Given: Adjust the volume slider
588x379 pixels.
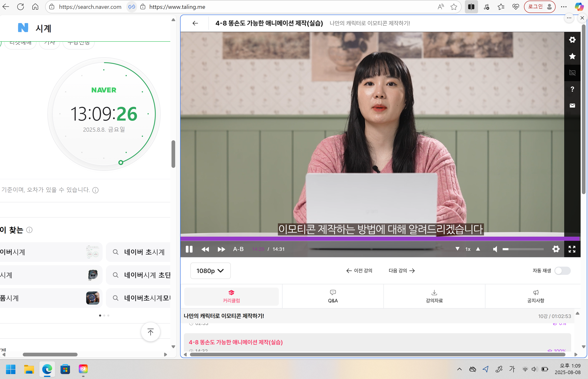Looking at the screenshot, I should coord(523,249).
